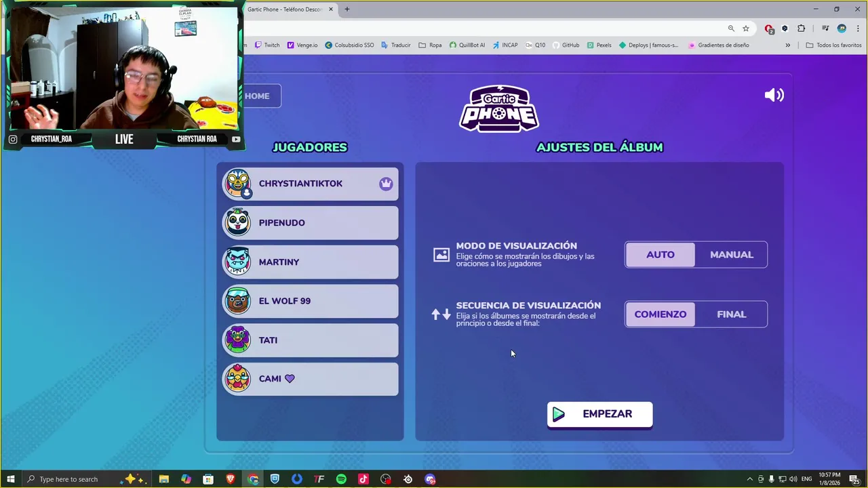Click the YouTube icon on stream overlay
Viewport: 868px width, 488px height.
click(x=236, y=139)
